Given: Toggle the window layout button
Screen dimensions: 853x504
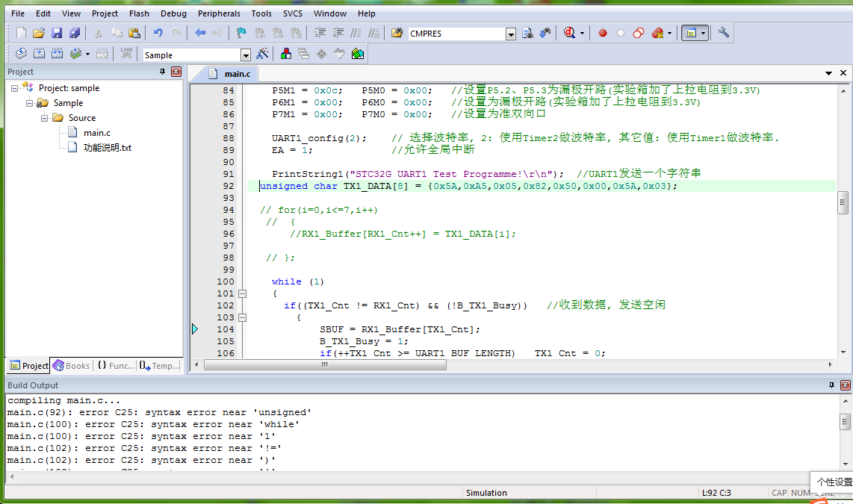Looking at the screenshot, I should point(691,33).
